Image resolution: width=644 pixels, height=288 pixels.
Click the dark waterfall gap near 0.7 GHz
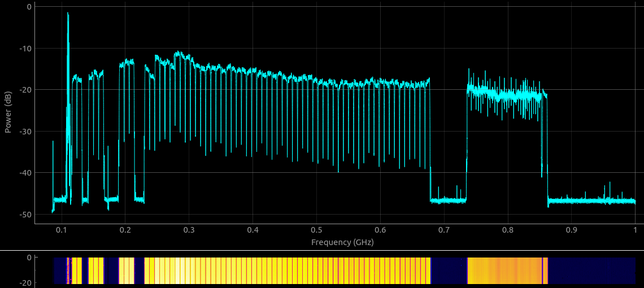click(449, 270)
